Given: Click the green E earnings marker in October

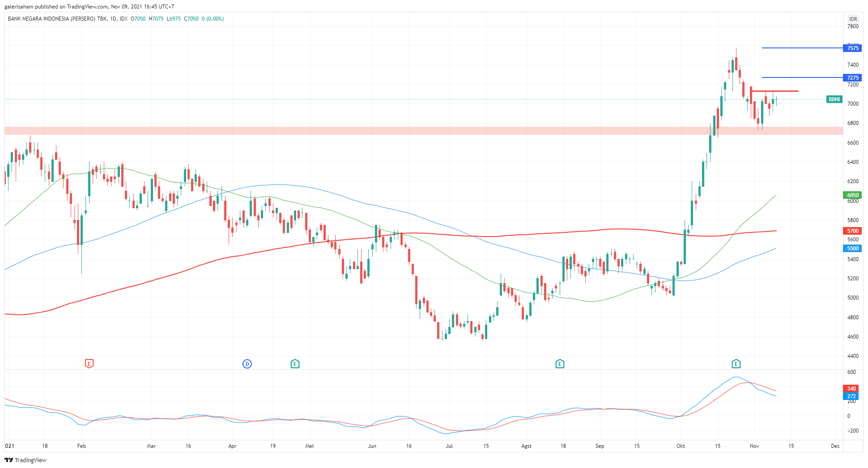Looking at the screenshot, I should coord(736,364).
